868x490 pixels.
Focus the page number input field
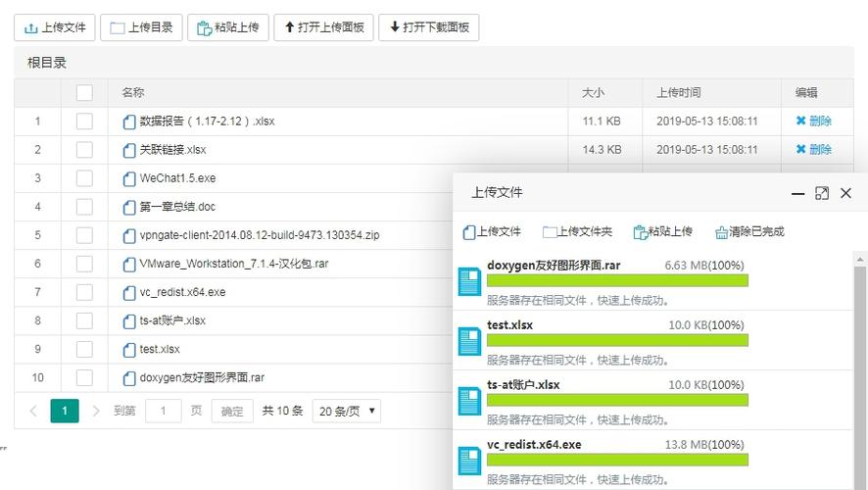tap(164, 411)
